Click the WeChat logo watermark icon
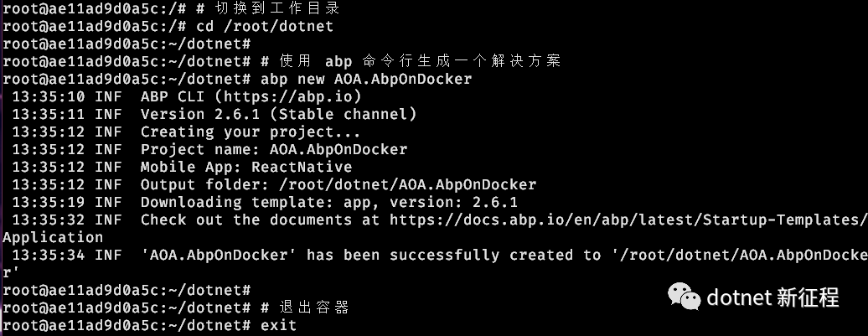The width and height of the screenshot is (868, 336). click(x=684, y=296)
